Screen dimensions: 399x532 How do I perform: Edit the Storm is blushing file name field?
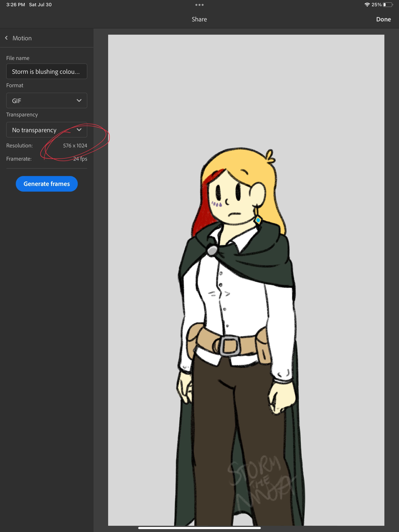coord(46,71)
